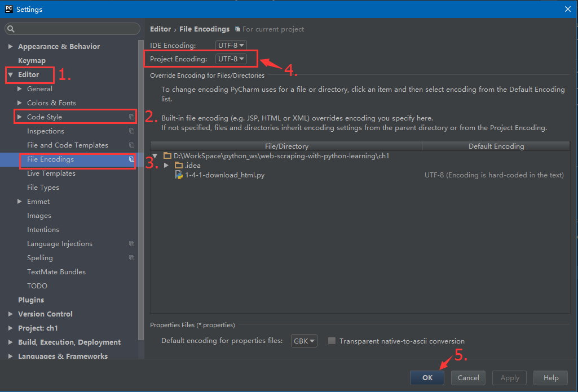Expand the .idea folder arrow
The image size is (578, 392).
click(166, 165)
